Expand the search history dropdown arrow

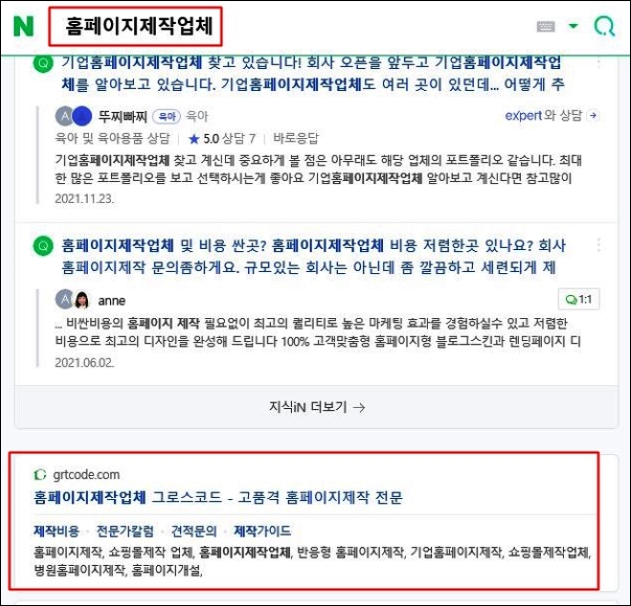pos(573,26)
